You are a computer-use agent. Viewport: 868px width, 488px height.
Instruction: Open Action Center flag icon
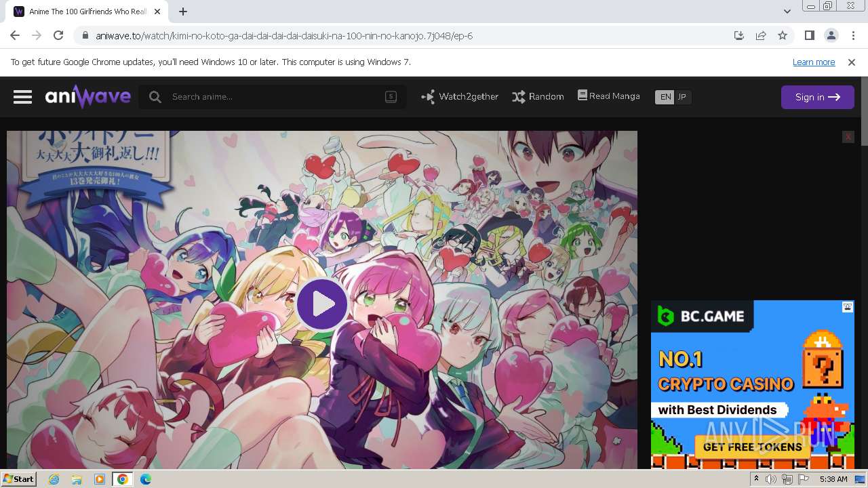(x=804, y=479)
